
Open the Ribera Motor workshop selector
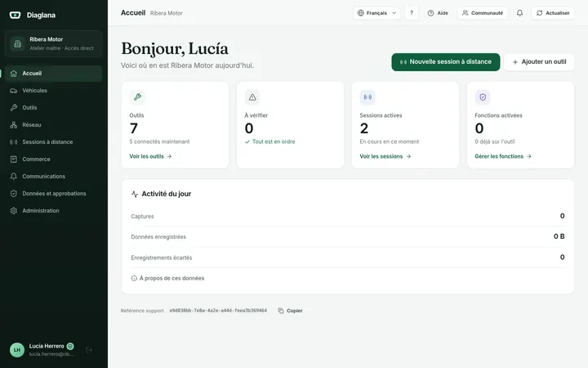[x=54, y=43]
